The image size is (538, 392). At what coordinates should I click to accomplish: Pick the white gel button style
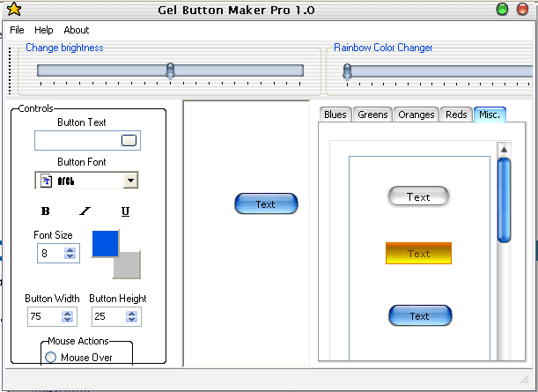point(418,196)
